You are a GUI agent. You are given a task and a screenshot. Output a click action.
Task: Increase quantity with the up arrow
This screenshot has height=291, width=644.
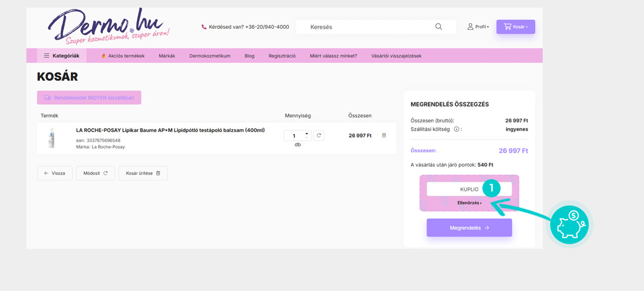[306, 133]
